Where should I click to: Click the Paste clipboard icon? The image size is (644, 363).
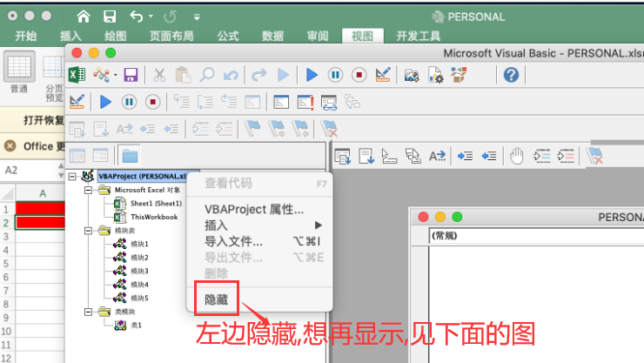coord(183,75)
